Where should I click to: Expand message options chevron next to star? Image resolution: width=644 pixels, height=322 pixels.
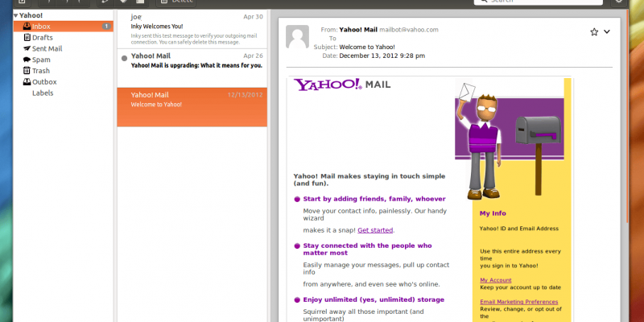607,31
